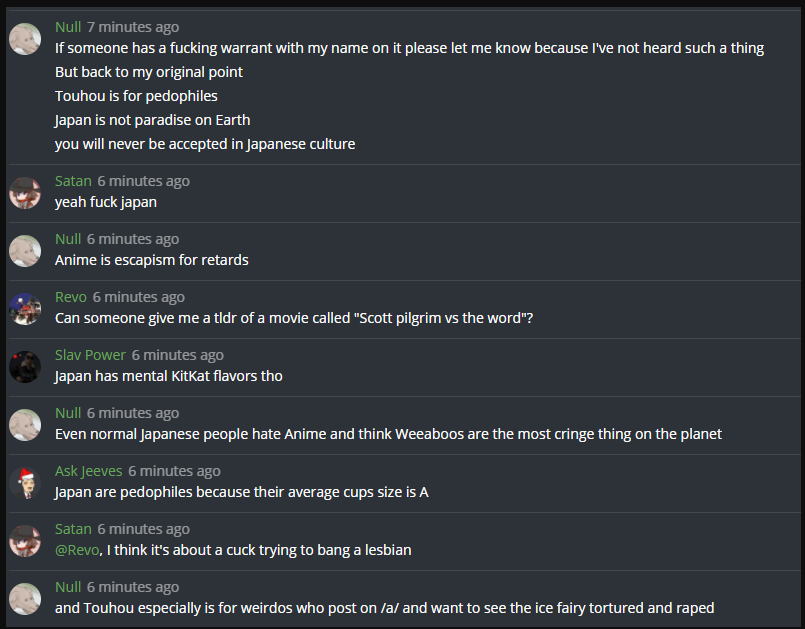Click the timestamp next to Revo's name
Image resolution: width=805 pixels, height=629 pixels.
point(139,297)
